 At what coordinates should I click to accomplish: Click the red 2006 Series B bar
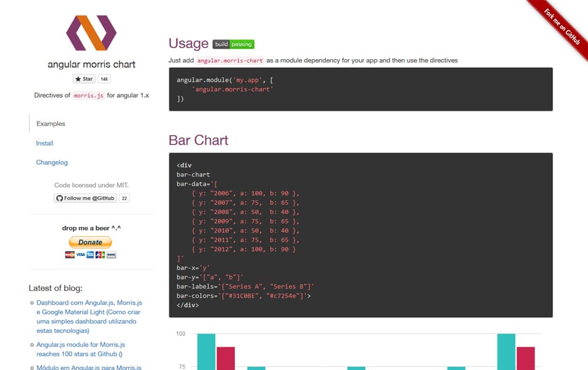tap(226, 358)
